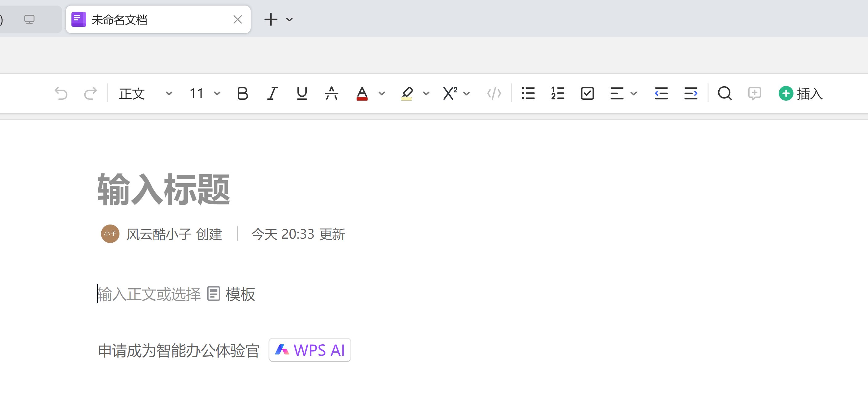Screen dimensions: 868x417
Task: Expand the text alignment options arrow
Action: pyautogui.click(x=633, y=93)
